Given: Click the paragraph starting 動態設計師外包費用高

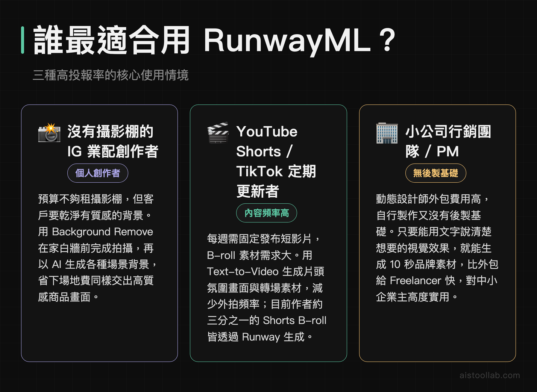Looking at the screenshot, I should coord(437,248).
